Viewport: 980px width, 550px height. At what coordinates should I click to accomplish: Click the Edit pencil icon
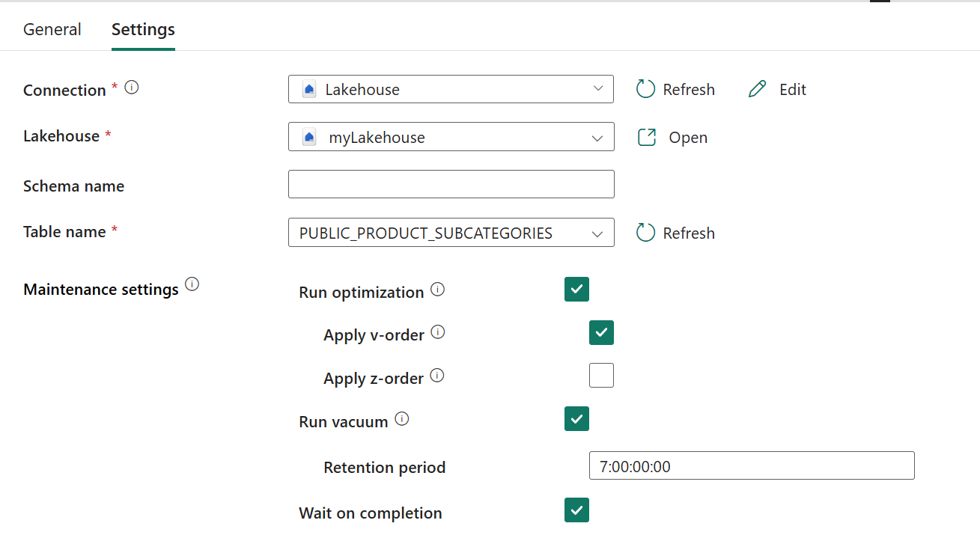(758, 89)
